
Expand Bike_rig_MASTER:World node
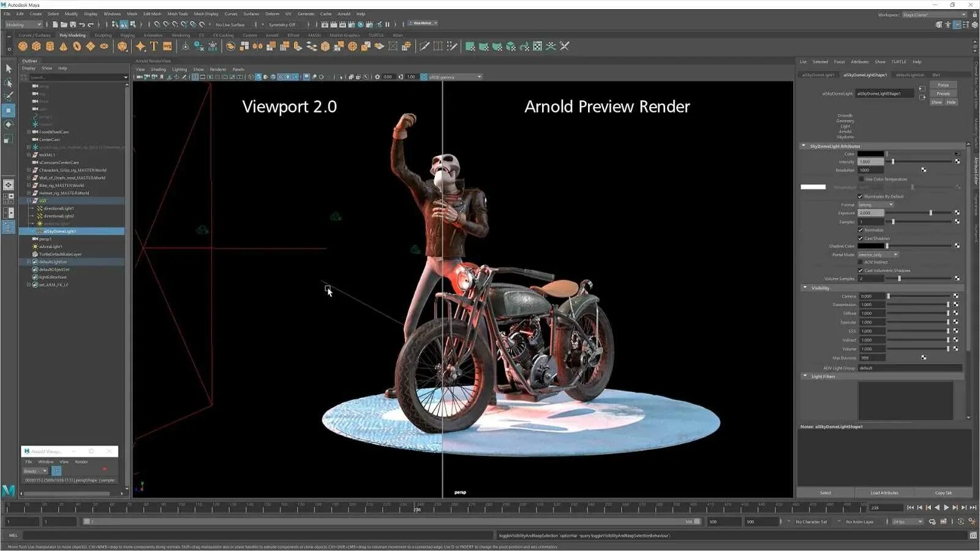pos(28,186)
